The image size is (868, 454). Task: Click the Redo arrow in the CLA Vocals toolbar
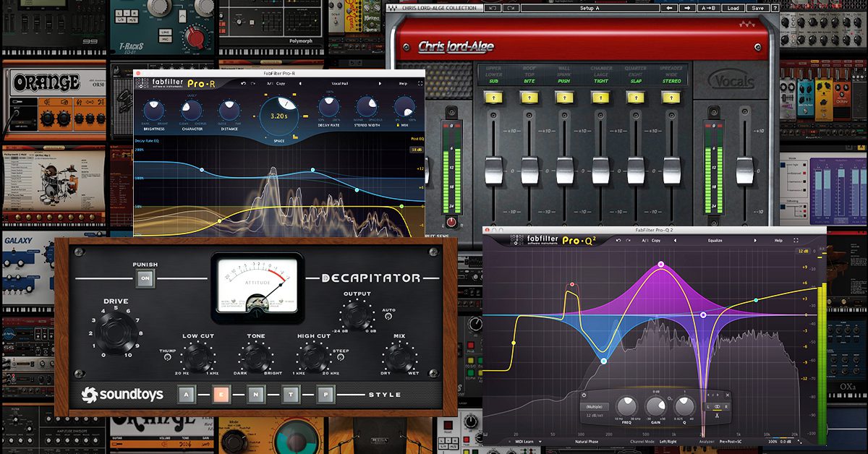[x=511, y=8]
